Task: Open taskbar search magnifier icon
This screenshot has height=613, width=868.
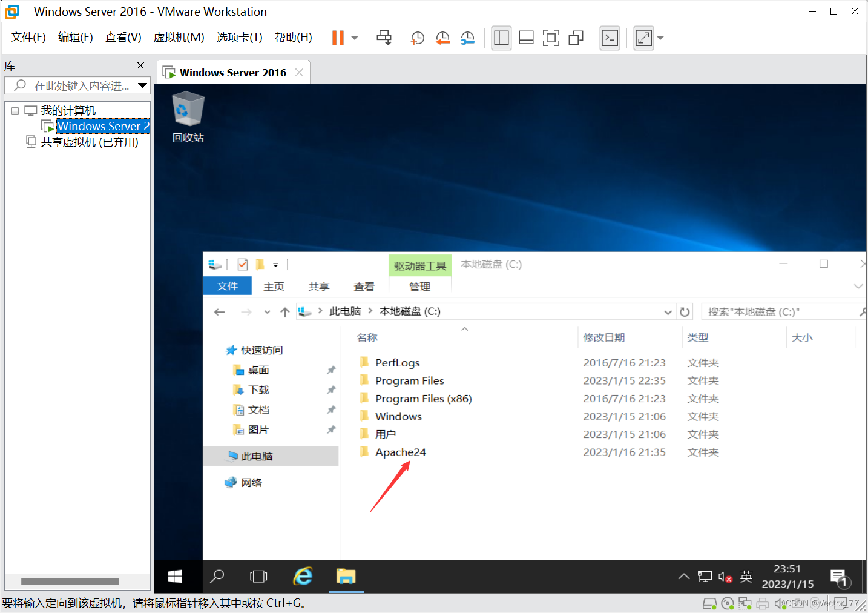Action: click(217, 577)
